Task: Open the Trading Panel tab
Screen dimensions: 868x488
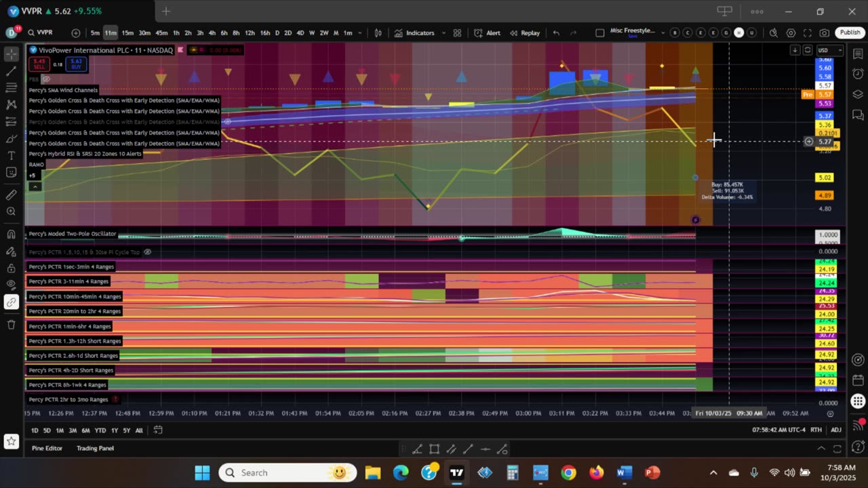Action: point(95,448)
